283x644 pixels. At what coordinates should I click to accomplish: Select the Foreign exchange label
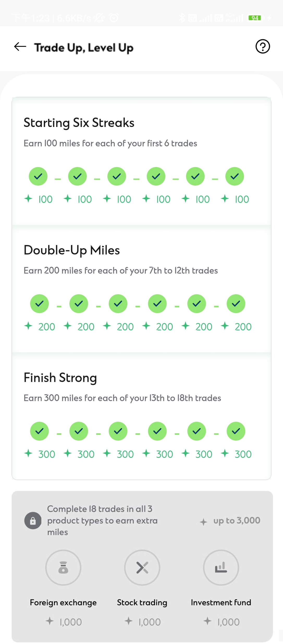[63, 602]
